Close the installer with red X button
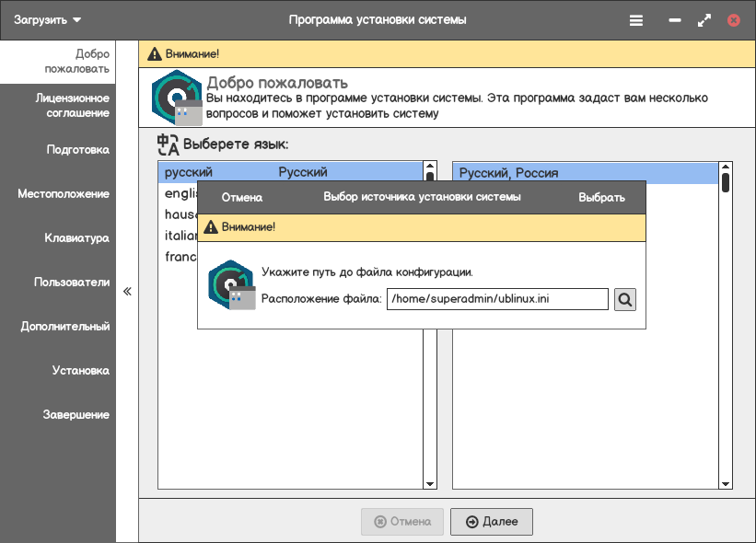This screenshot has height=543, width=756. click(734, 19)
